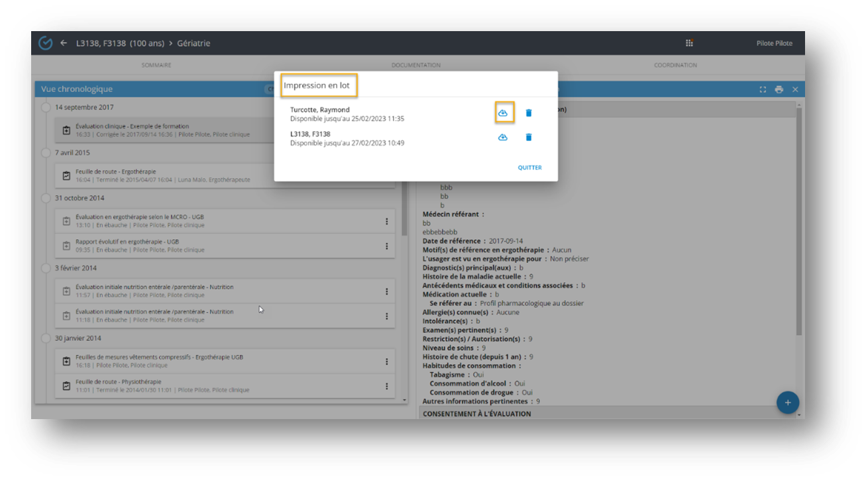Go back using the header arrow
This screenshot has width=868, height=482.
pyautogui.click(x=64, y=43)
